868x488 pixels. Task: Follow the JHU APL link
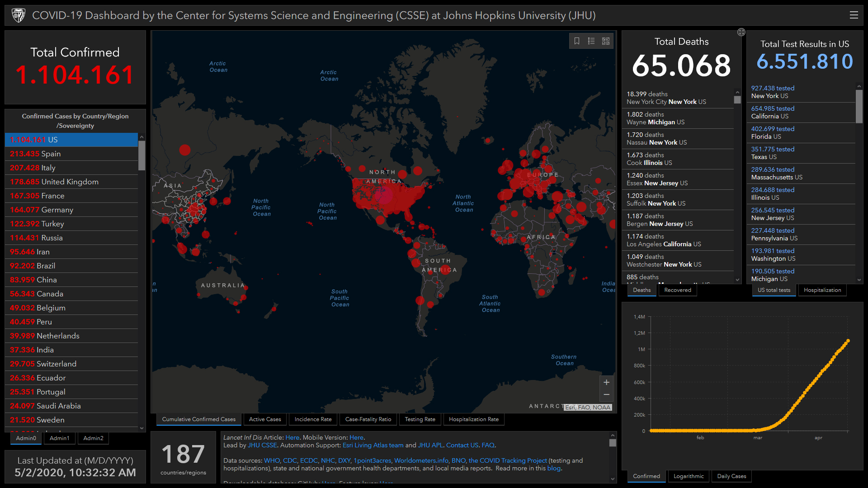pos(430,445)
